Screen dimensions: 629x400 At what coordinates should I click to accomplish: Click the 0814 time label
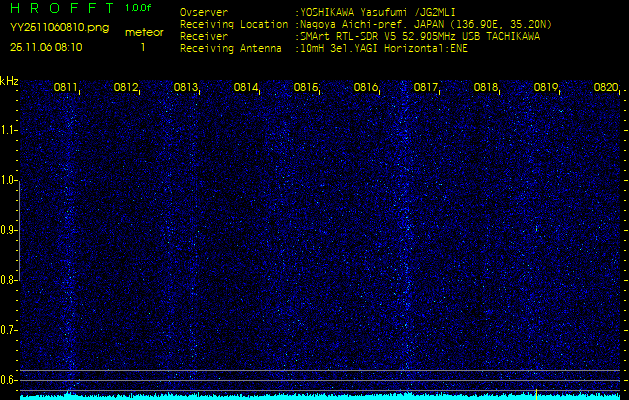coord(246,87)
